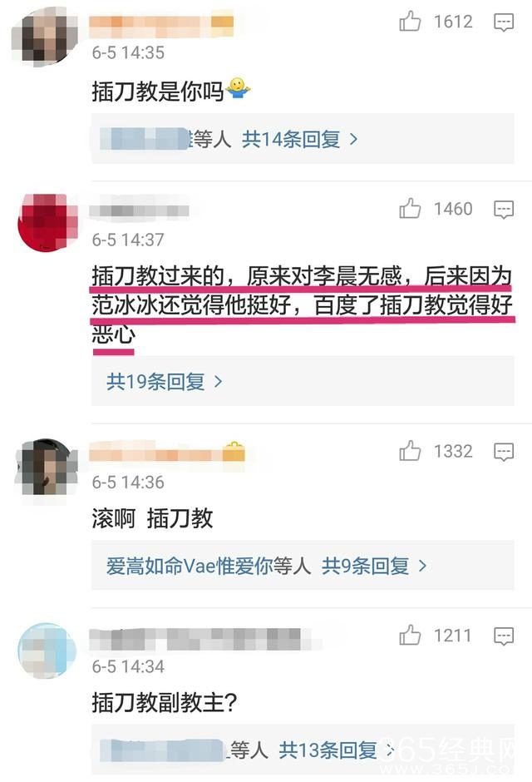
Task: Select the comment 插刀教副教主?
Action: click(165, 702)
